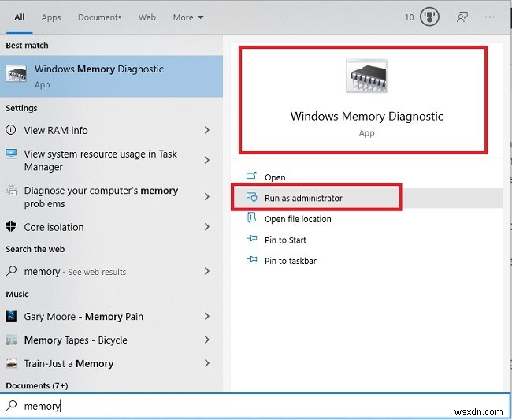Viewport: 512px width, 420px height.
Task: Click the Open file location folder icon
Action: tap(251, 217)
